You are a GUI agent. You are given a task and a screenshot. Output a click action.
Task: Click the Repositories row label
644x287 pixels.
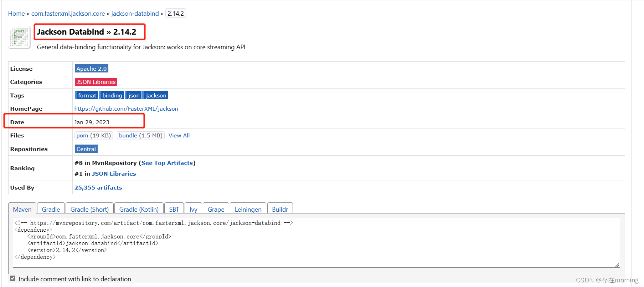click(29, 149)
